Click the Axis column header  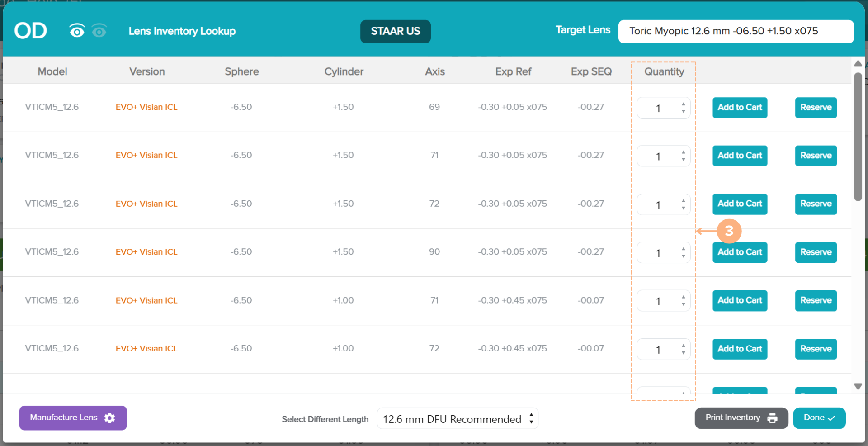pos(434,71)
